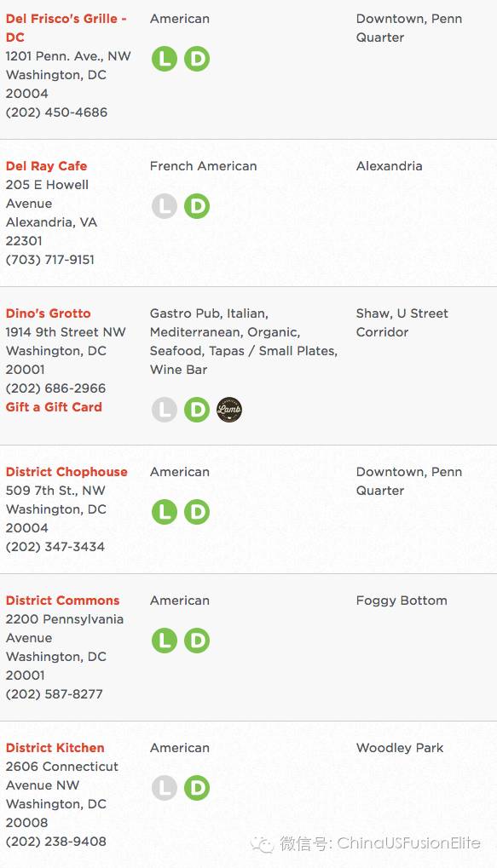Click Del Ray Cafe green dinner icon

[197, 206]
